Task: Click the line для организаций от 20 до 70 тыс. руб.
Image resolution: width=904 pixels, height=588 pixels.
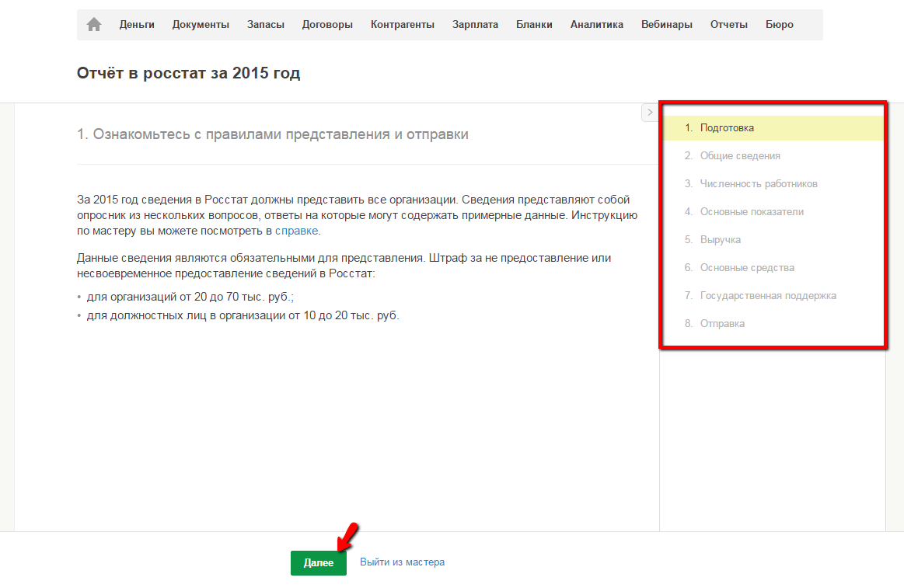Action: [x=190, y=297]
